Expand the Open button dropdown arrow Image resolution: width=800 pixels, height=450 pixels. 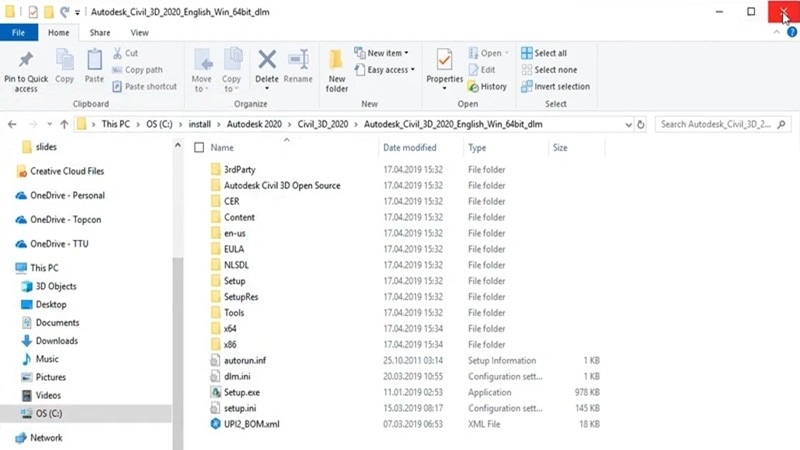point(507,53)
